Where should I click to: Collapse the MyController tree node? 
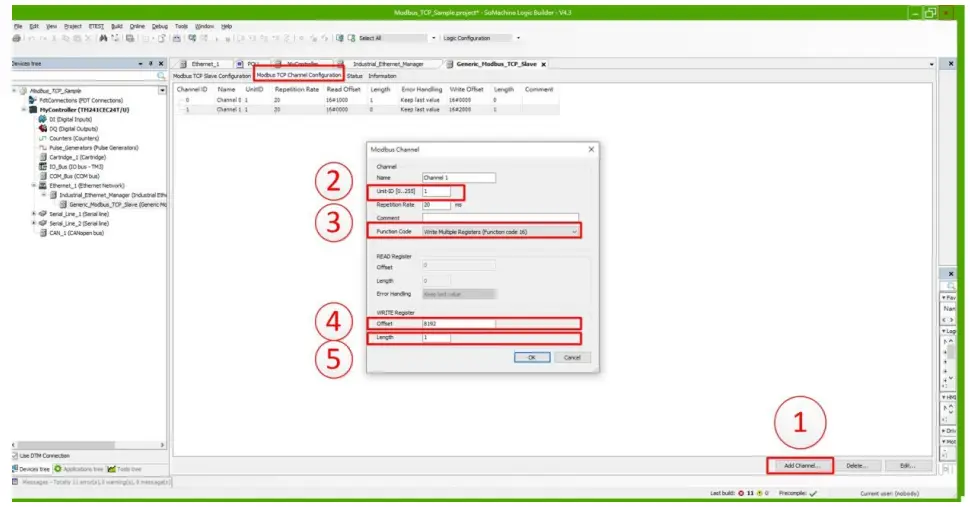click(24, 109)
